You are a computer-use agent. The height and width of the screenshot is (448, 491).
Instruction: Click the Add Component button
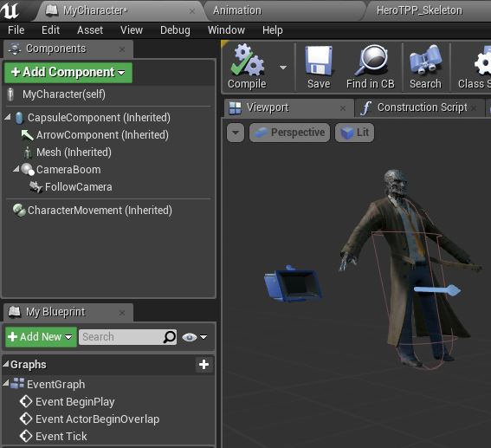pos(68,73)
